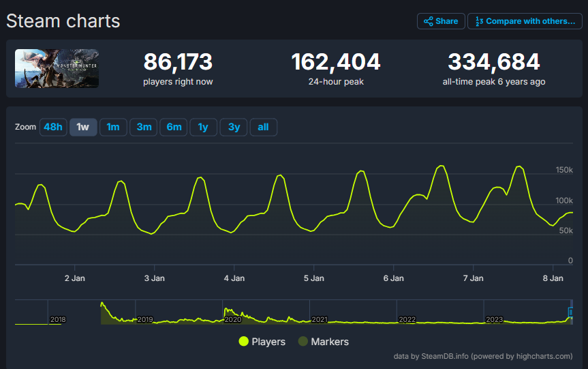
Task: Click the 50k y-axis label
Action: click(x=566, y=231)
